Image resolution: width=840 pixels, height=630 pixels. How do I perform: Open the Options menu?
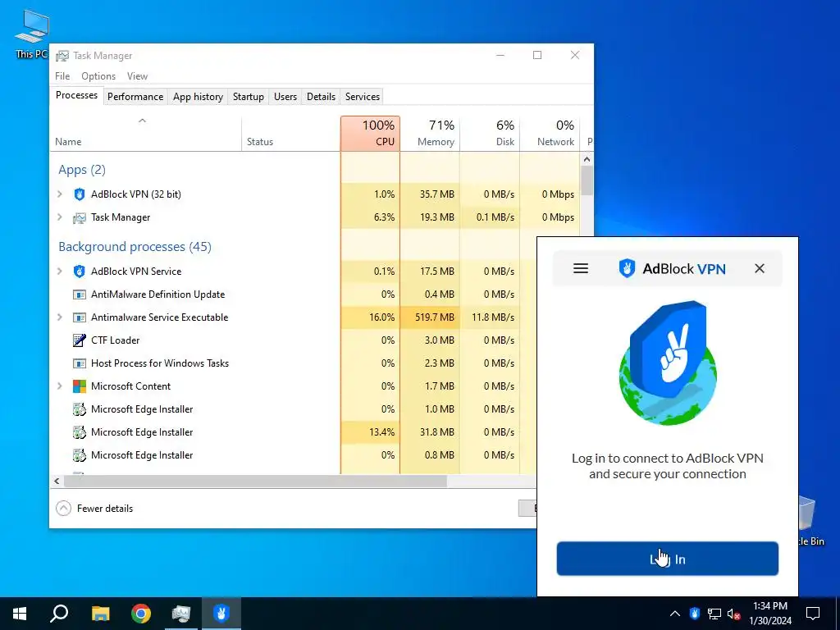98,76
